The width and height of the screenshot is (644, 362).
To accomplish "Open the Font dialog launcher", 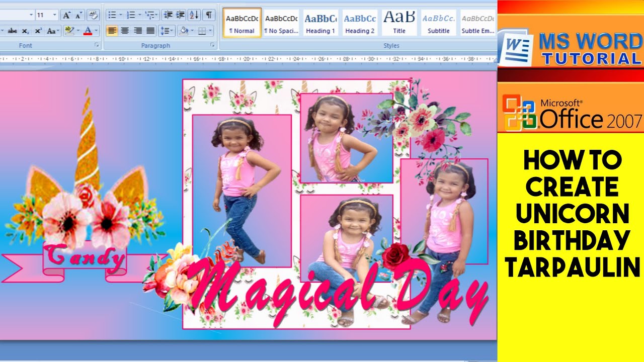I will 97,45.
